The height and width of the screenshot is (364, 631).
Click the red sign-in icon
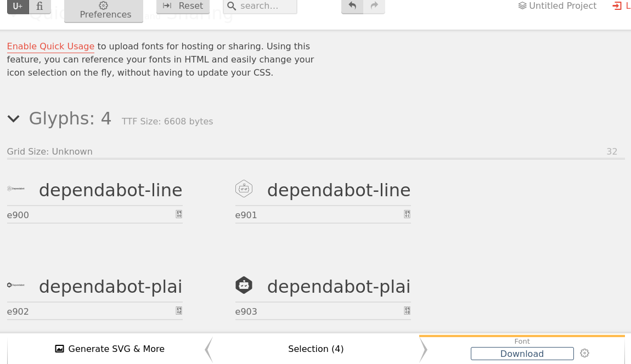(x=616, y=6)
